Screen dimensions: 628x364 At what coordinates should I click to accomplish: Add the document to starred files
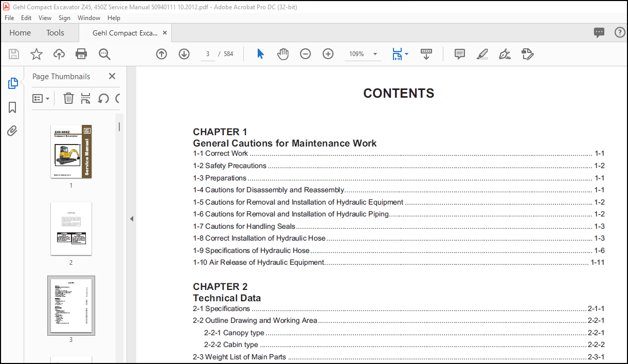tap(37, 54)
